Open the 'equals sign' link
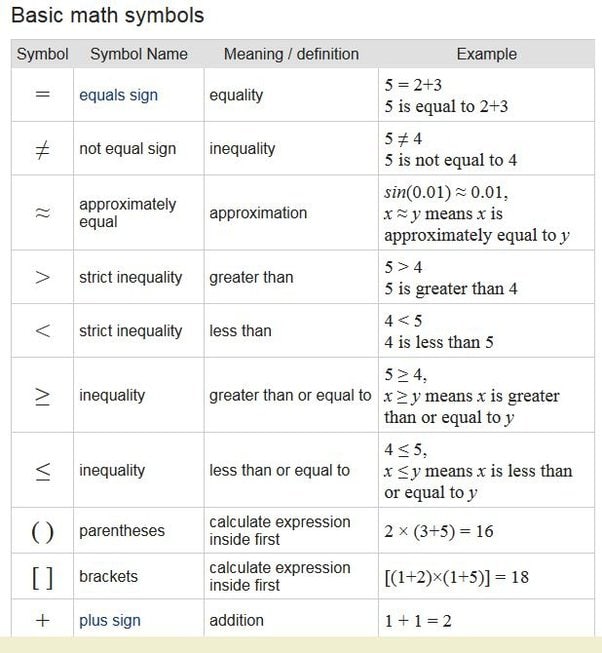The width and height of the screenshot is (602, 653). [118, 95]
